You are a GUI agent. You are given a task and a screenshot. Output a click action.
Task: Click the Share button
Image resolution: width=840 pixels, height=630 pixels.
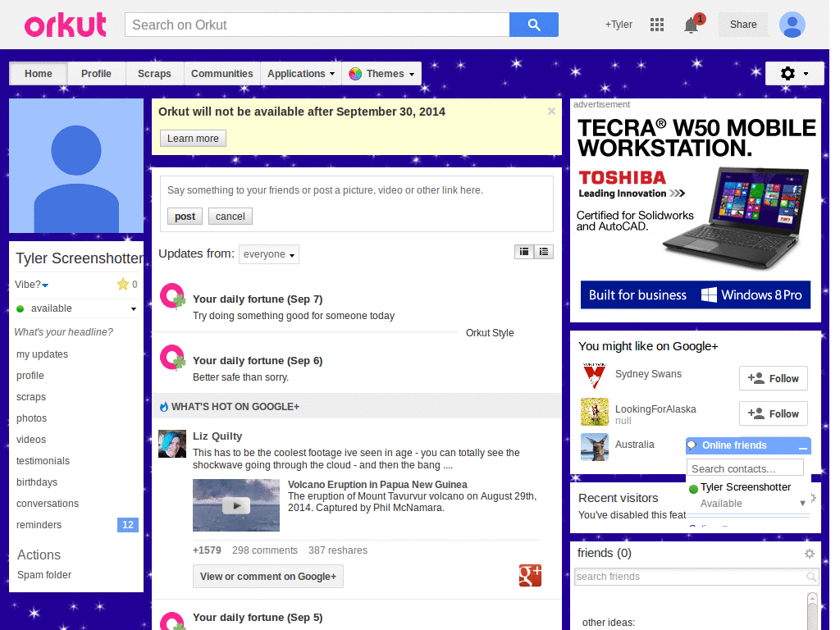pos(743,25)
